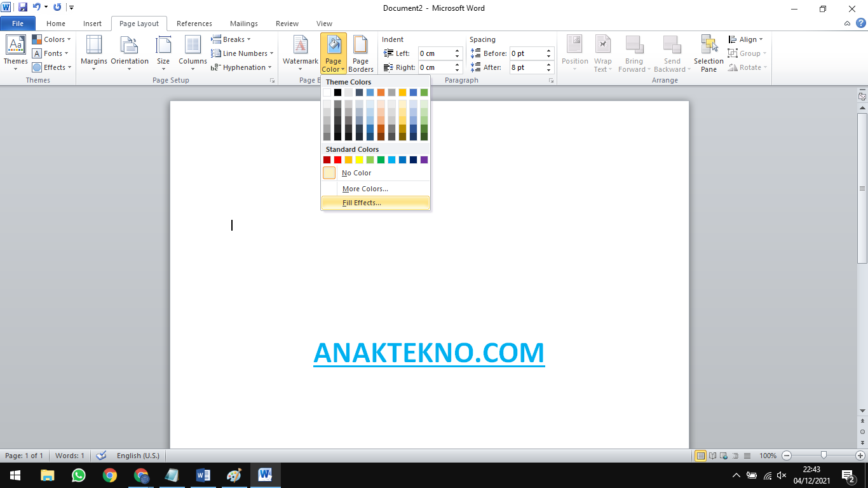Click the Redo icon

tap(57, 8)
